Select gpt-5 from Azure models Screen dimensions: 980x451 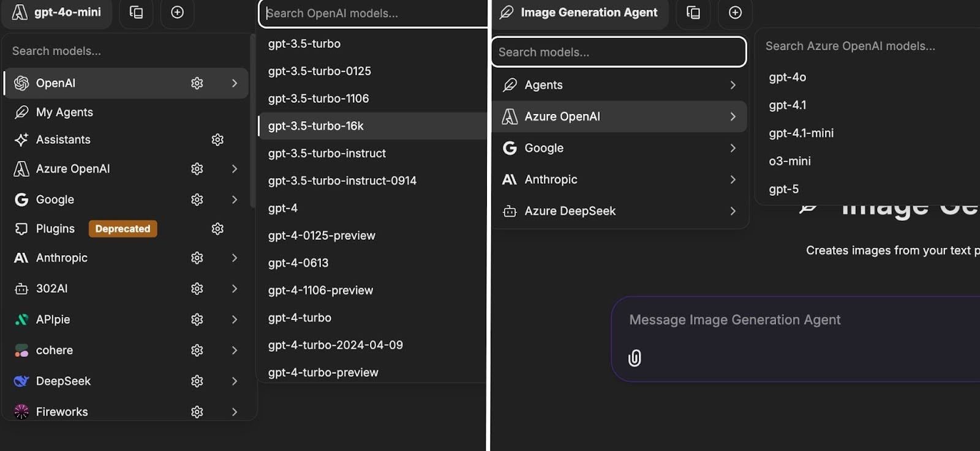[x=783, y=190]
